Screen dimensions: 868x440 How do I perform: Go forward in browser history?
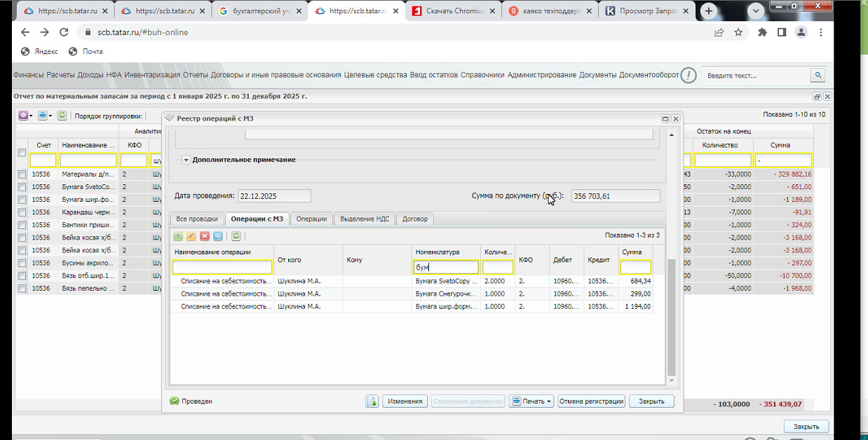(x=44, y=32)
